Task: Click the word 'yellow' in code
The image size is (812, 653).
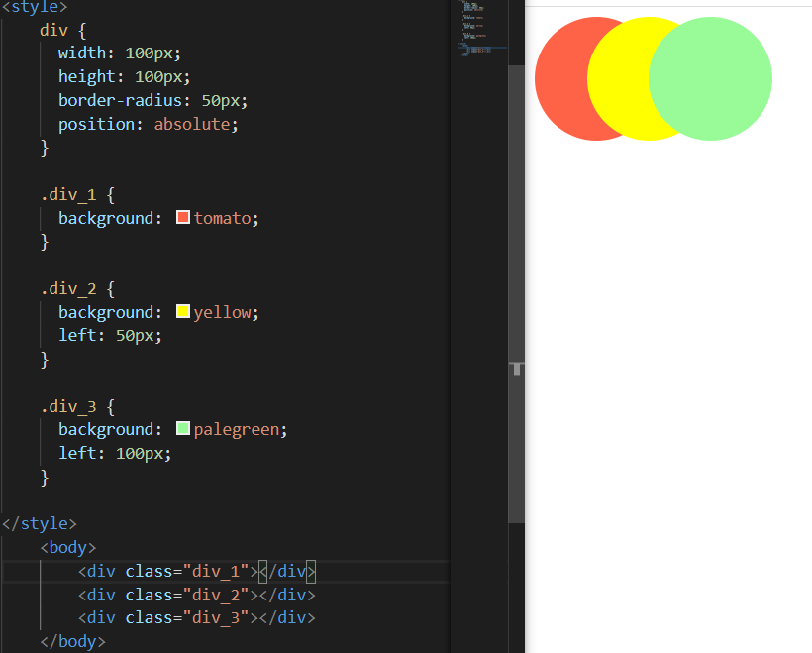Action: pos(223,312)
